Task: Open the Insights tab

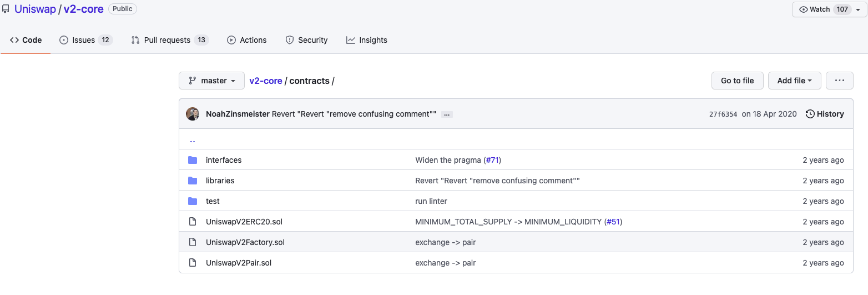Action: pos(367,40)
